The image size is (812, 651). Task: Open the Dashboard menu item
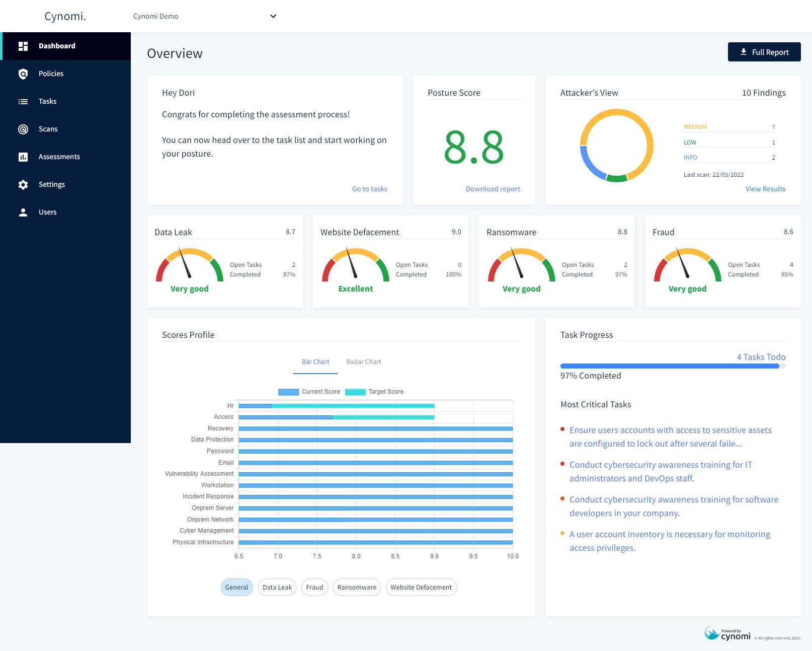coord(65,46)
